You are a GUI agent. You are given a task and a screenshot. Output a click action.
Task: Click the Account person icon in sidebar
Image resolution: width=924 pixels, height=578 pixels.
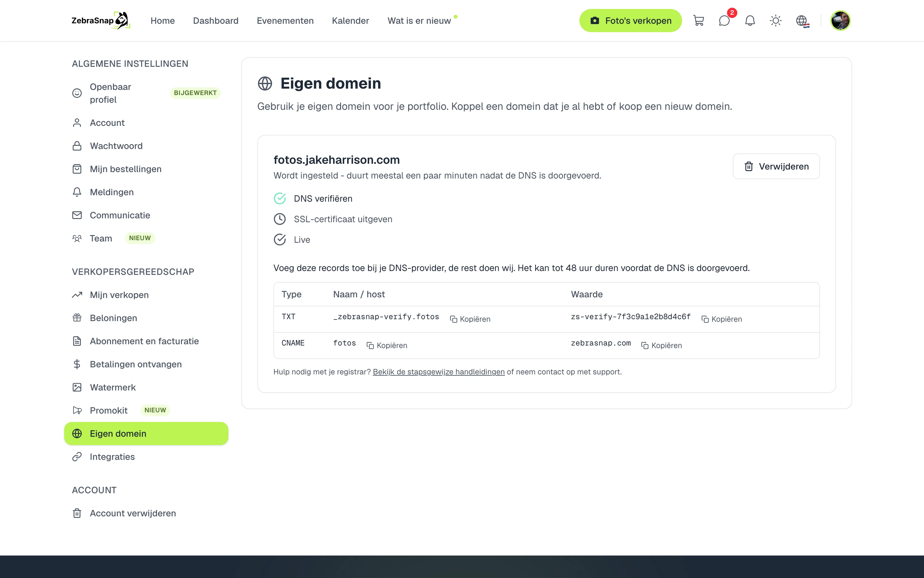click(77, 123)
